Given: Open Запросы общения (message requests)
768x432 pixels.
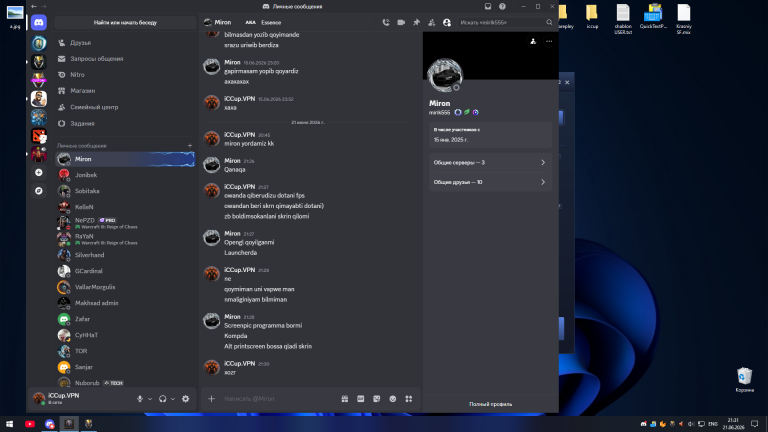Looking at the screenshot, I should pos(125,59).
